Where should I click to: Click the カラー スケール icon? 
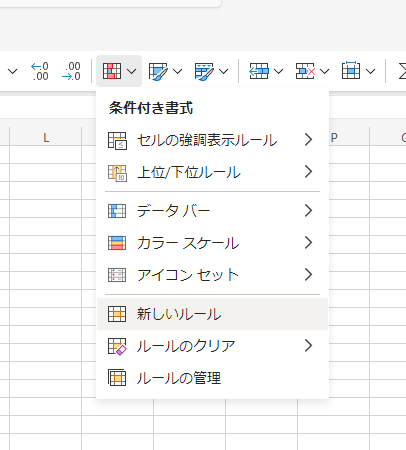pyautogui.click(x=117, y=243)
